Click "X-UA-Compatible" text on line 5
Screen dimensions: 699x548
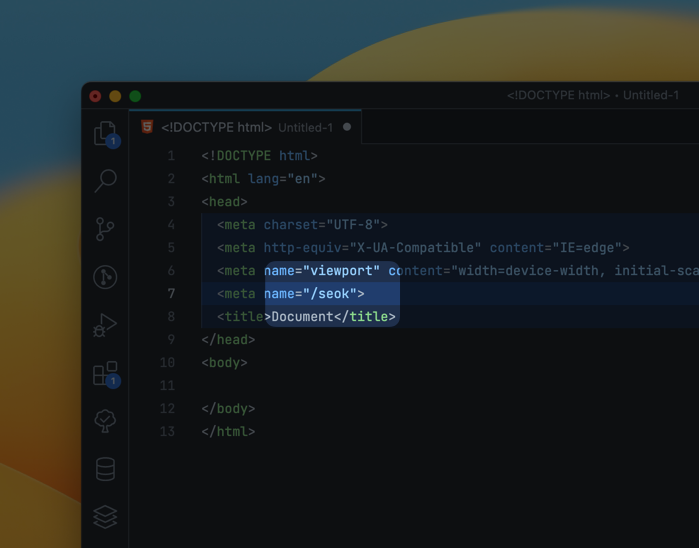click(415, 248)
